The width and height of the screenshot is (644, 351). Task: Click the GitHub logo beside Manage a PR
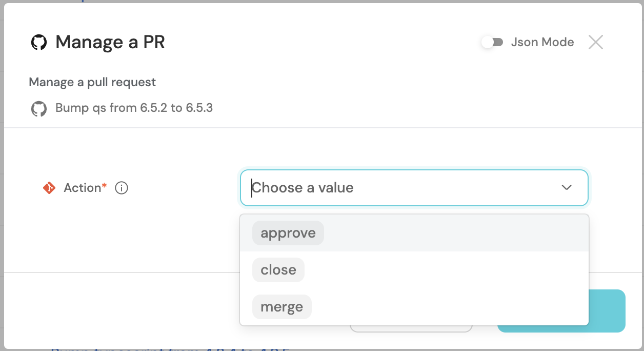point(39,42)
